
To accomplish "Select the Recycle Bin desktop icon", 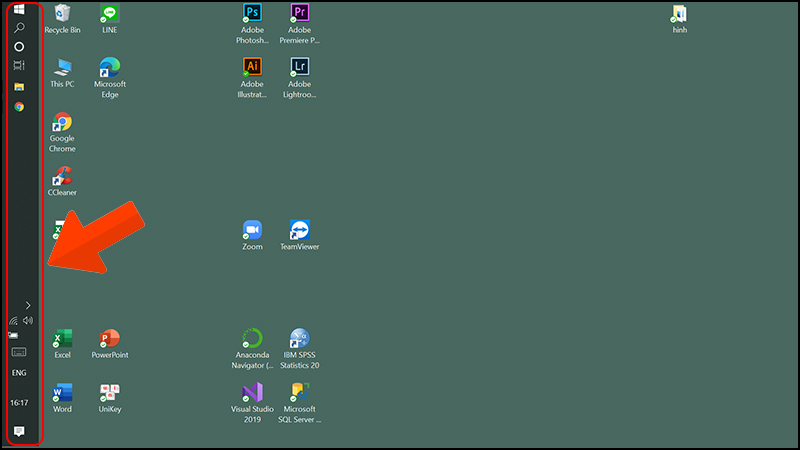I will (62, 15).
